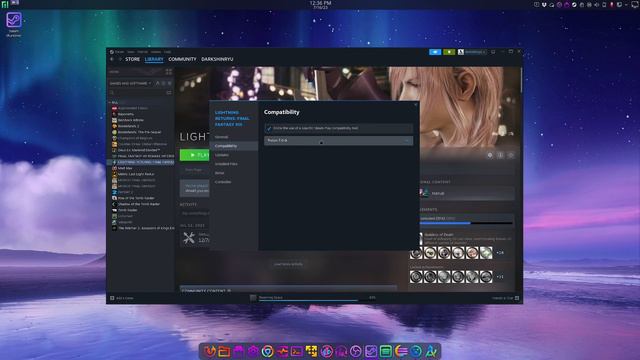Click the favorite star icon on banner
Screen dimensions: 640x360
511,155
